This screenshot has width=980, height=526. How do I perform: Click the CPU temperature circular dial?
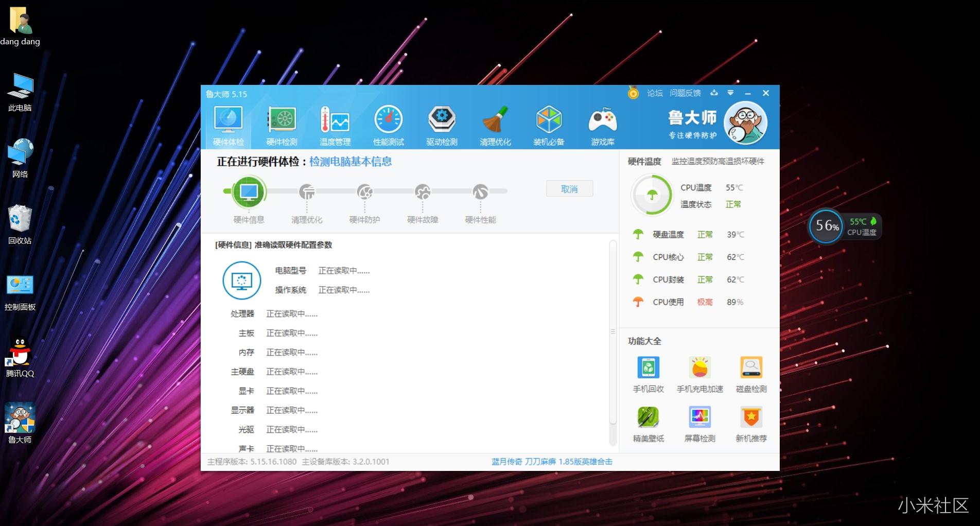[652, 196]
